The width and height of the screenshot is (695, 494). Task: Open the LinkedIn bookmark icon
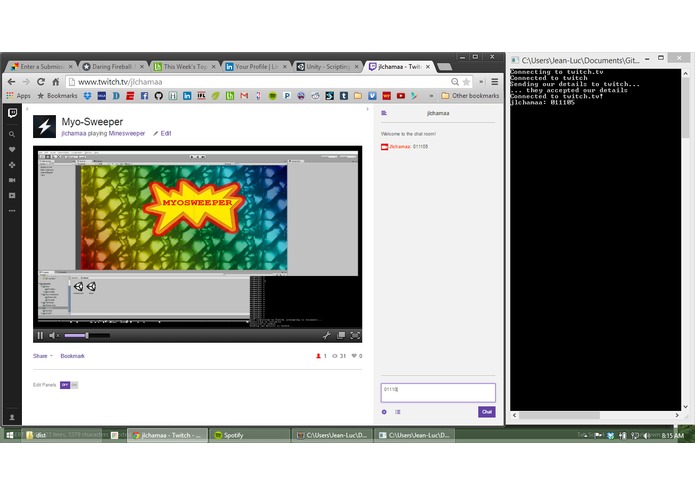click(187, 96)
